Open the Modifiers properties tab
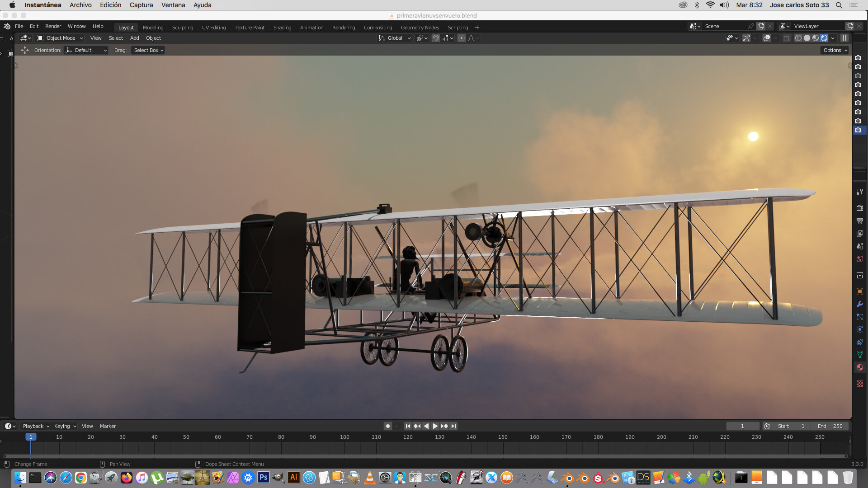Image resolution: width=868 pixels, height=488 pixels. tap(859, 304)
